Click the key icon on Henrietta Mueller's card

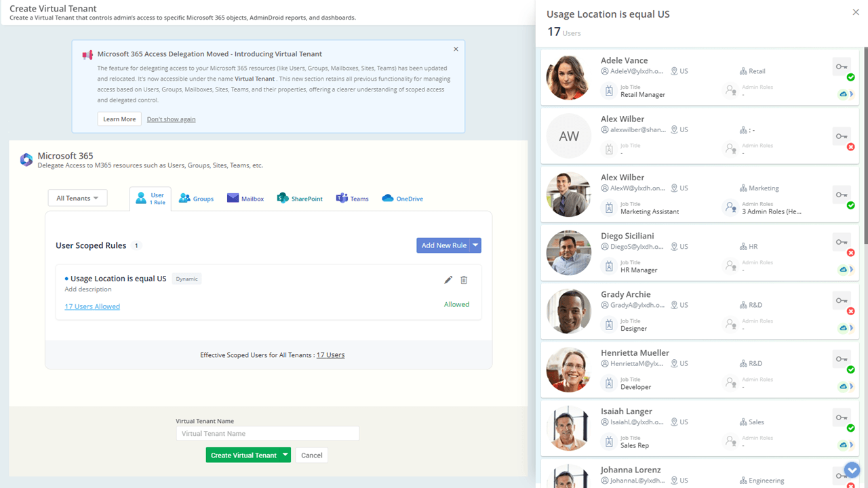point(842,359)
